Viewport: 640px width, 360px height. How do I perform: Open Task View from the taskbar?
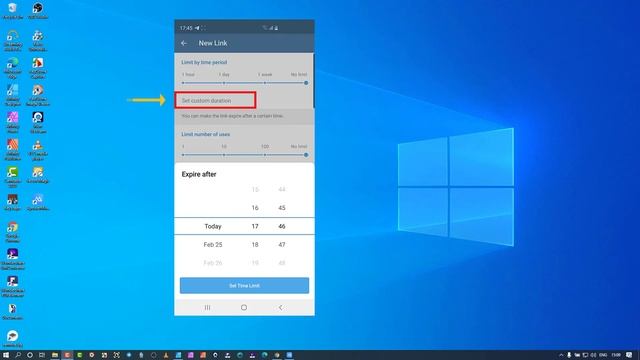point(42,355)
